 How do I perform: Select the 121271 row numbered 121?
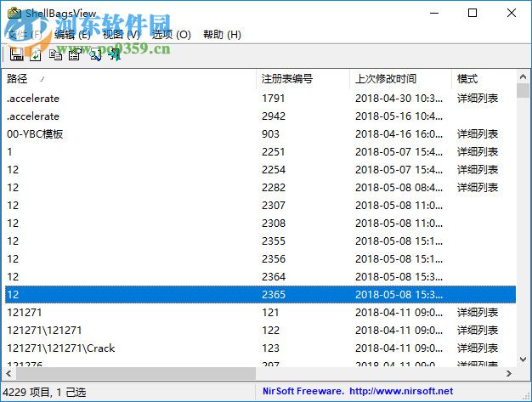[261, 313]
